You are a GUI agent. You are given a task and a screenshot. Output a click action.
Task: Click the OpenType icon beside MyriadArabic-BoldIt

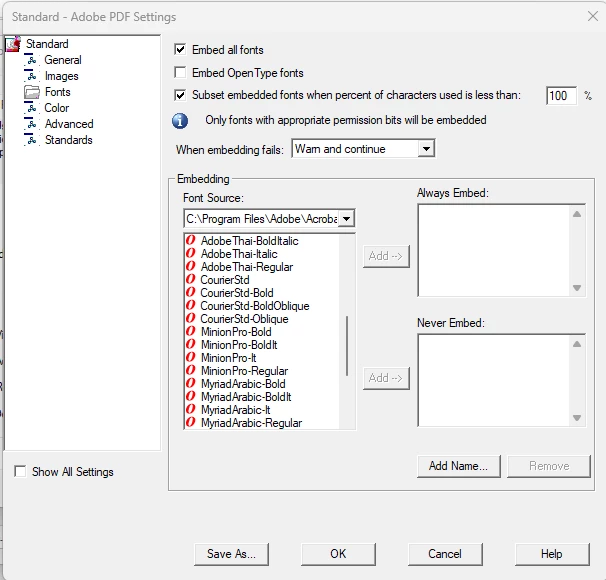tap(191, 396)
